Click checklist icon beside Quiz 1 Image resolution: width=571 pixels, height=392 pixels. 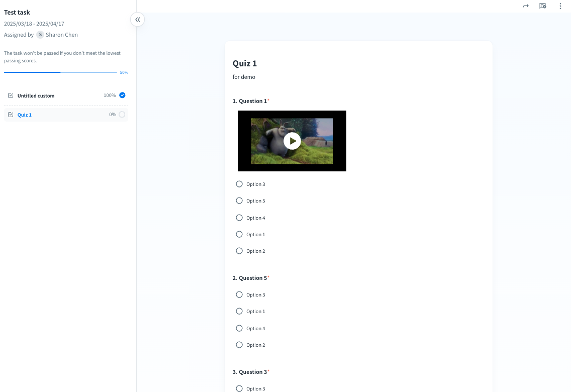11,115
